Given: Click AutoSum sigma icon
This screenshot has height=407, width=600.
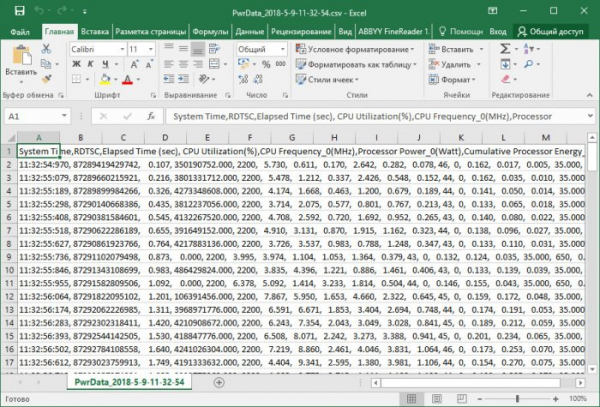Looking at the screenshot, I should click(505, 49).
